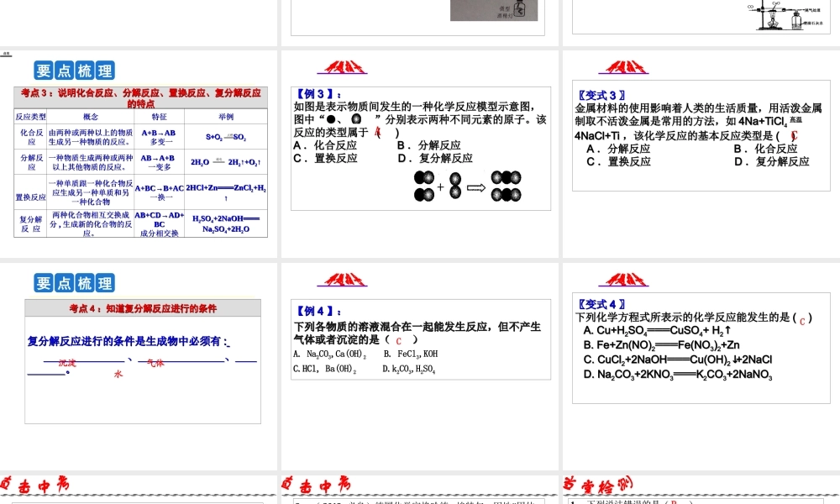Viewport: 840px width, 504px height.
Task: Select the partial slide with gray bottle photo
Action: [x=421, y=23]
